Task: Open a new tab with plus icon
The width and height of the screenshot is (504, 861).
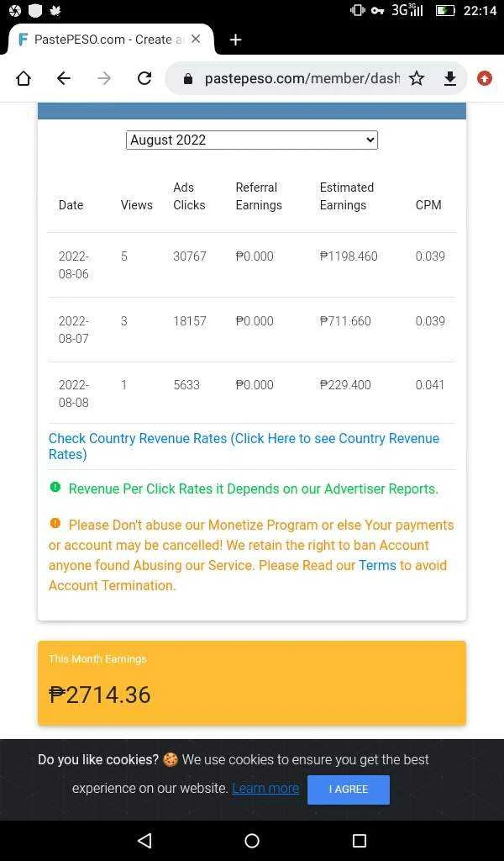Action: 235,40
